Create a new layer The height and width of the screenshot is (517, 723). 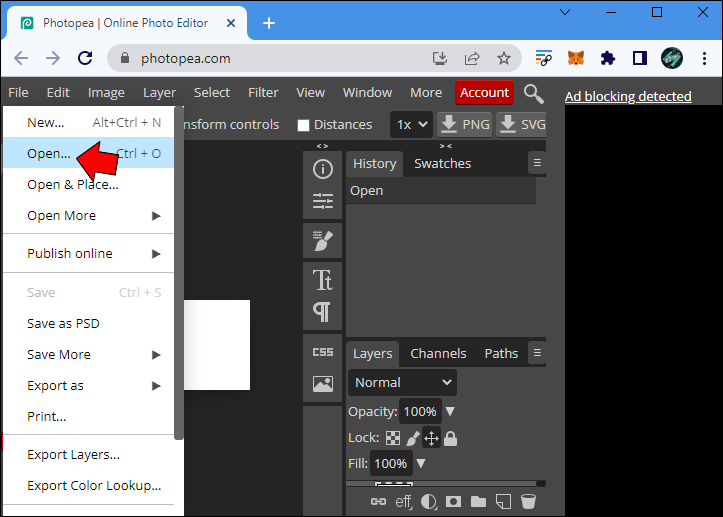coord(503,501)
